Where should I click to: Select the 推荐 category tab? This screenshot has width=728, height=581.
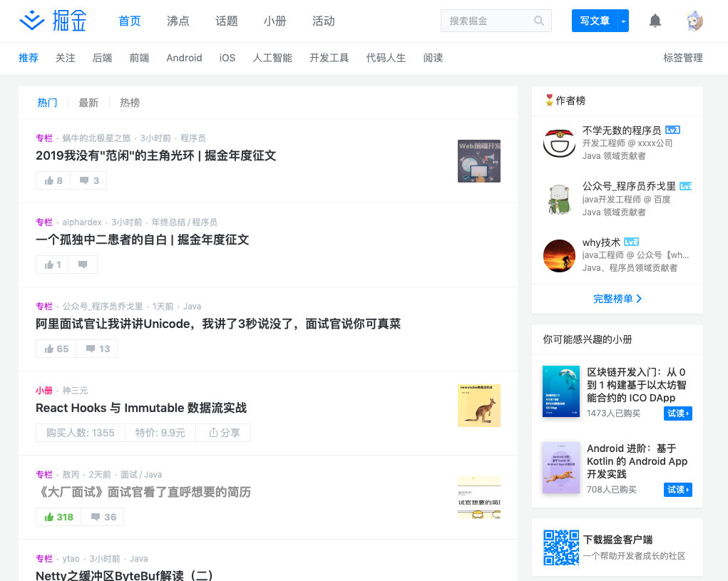tap(29, 58)
